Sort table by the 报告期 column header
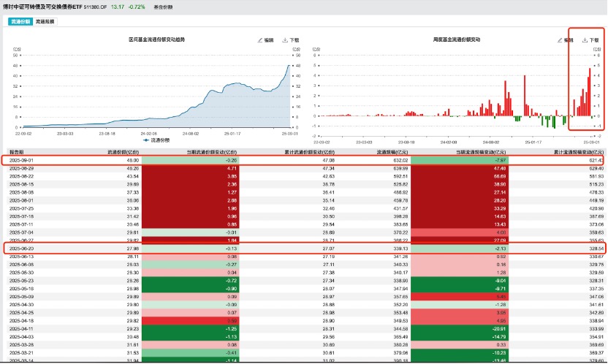Image resolution: width=608 pixels, height=364 pixels. pos(17,152)
